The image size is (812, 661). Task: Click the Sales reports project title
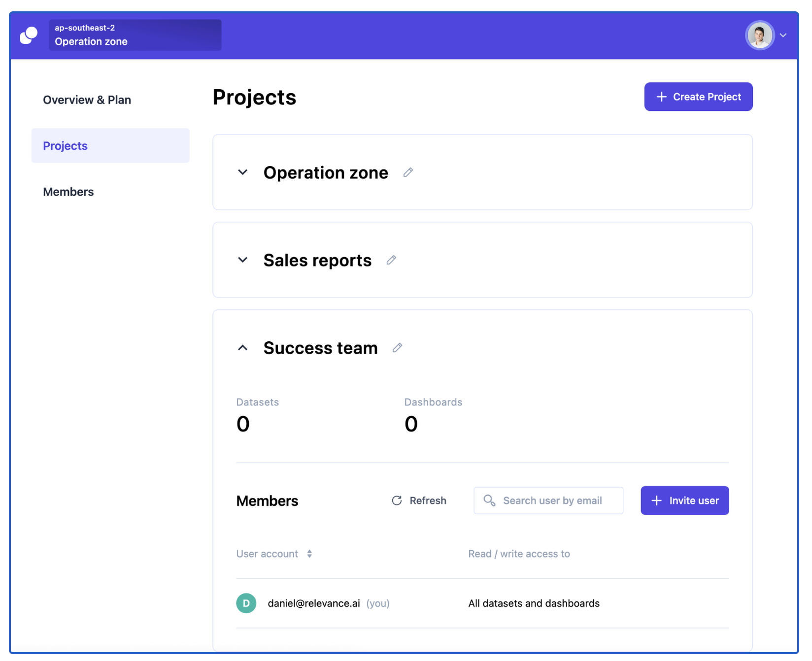coord(317,260)
